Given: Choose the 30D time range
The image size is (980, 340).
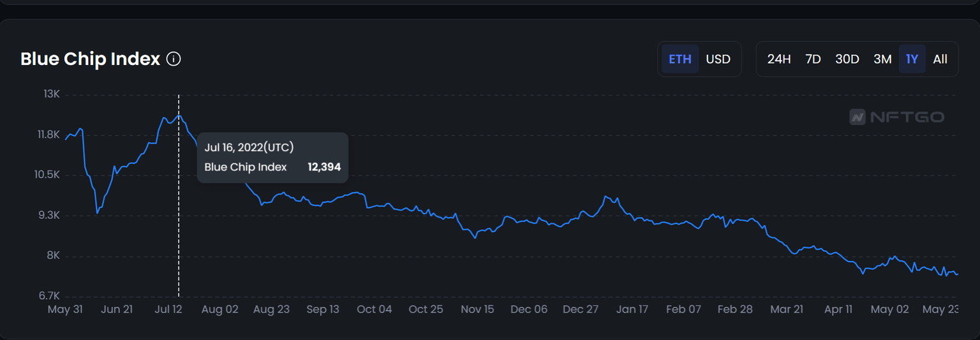Looking at the screenshot, I should (x=847, y=59).
